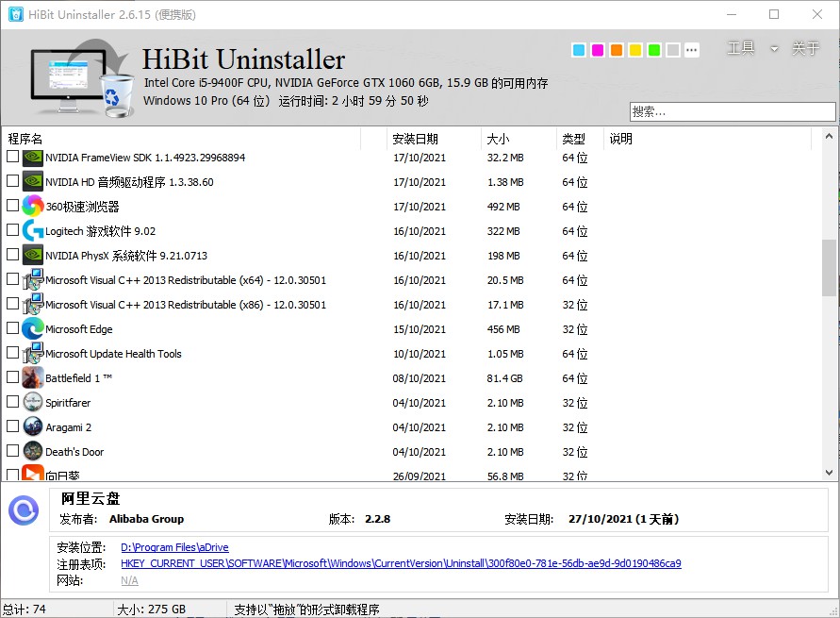840x618 pixels.
Task: Open the HKEY_CURRENT_USER registry key link
Action: coord(401,563)
